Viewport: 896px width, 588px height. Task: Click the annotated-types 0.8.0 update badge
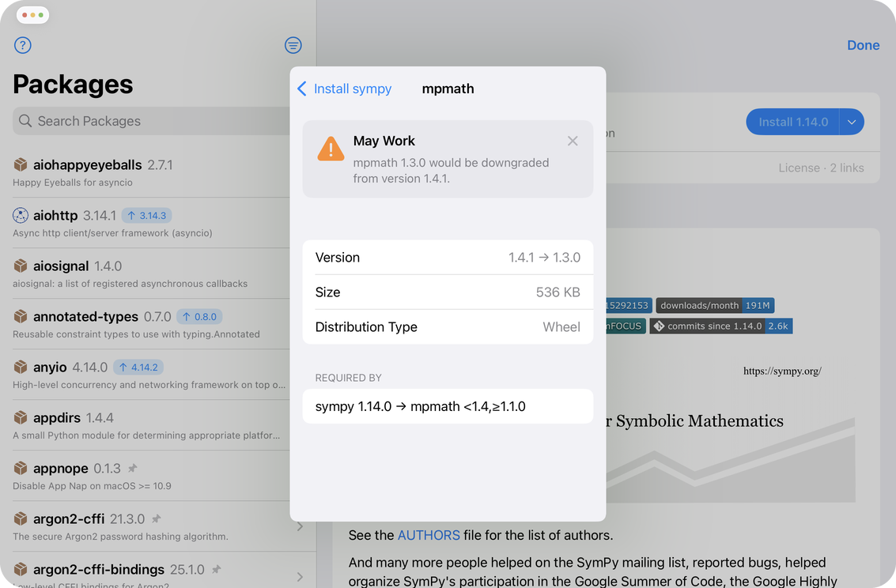(x=200, y=317)
